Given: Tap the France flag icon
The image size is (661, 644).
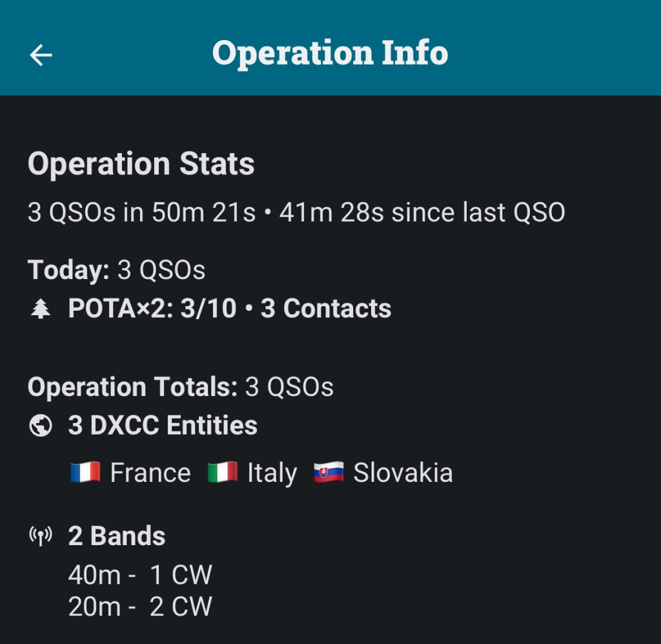Looking at the screenshot, I should pos(85,473).
